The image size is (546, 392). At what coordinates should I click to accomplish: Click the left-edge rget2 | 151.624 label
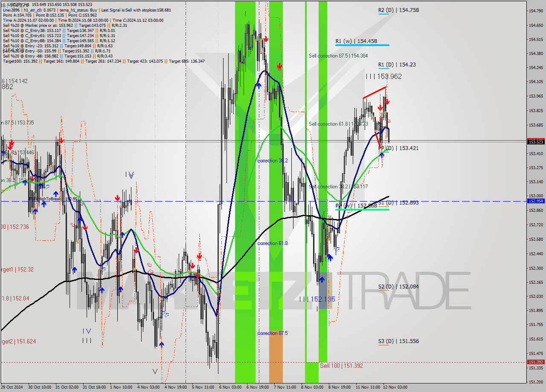coord(18,342)
